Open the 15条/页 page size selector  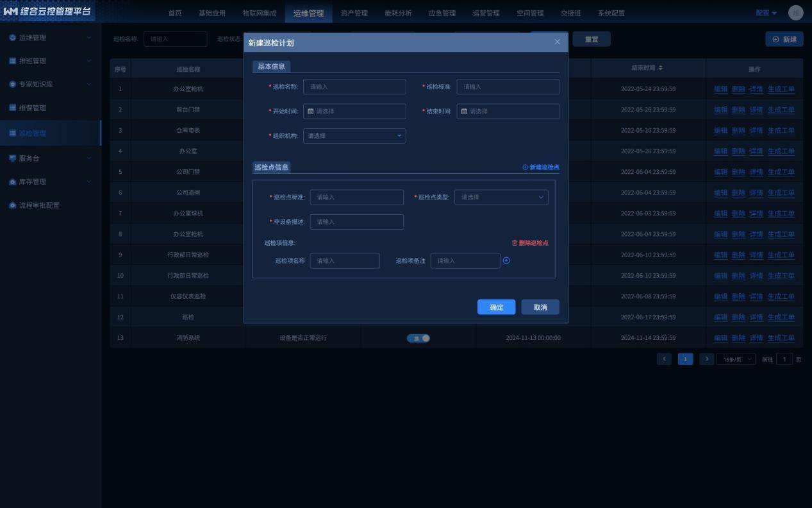tap(735, 359)
